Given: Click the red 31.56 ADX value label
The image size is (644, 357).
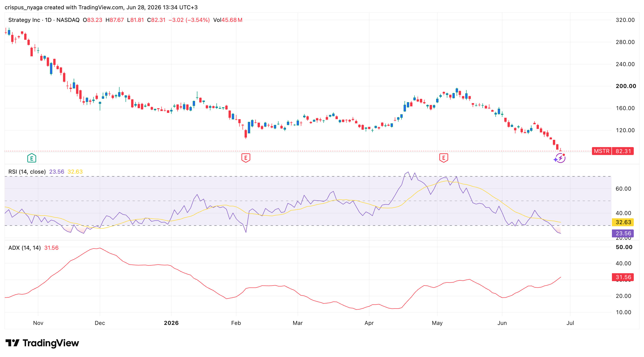Looking at the screenshot, I should (623, 277).
